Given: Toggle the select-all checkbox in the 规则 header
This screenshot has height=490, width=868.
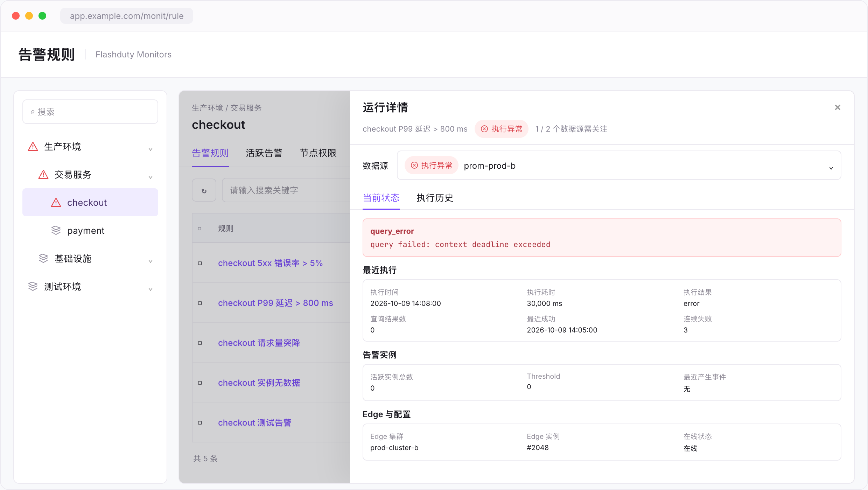Looking at the screenshot, I should 199,229.
